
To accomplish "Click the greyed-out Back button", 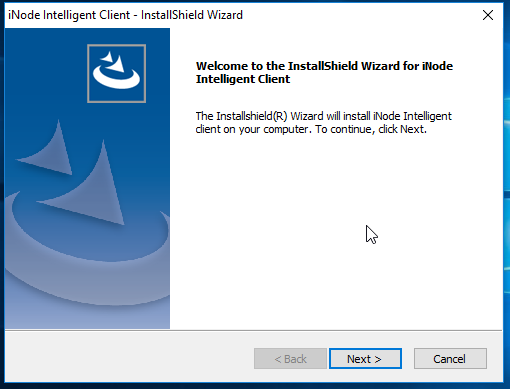I will (x=290, y=359).
